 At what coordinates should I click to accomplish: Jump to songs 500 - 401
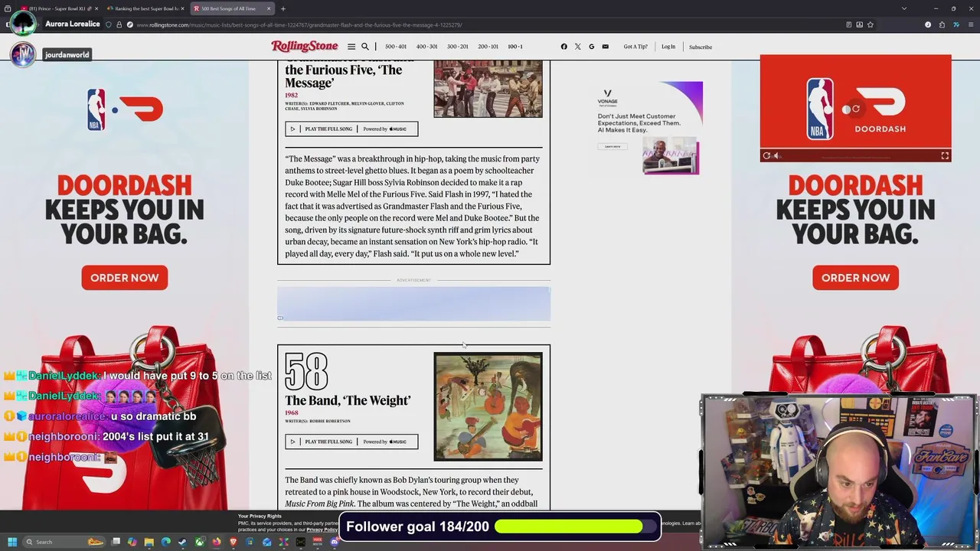[x=396, y=47]
